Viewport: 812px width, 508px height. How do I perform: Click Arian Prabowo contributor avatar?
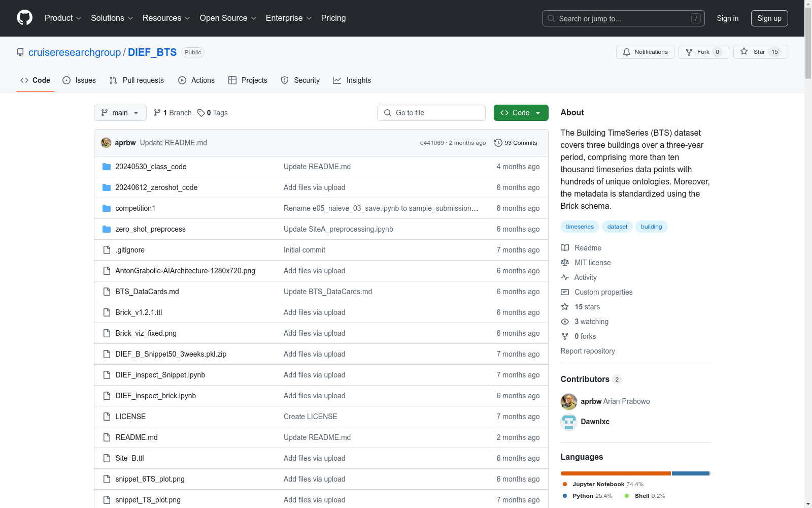tap(569, 401)
